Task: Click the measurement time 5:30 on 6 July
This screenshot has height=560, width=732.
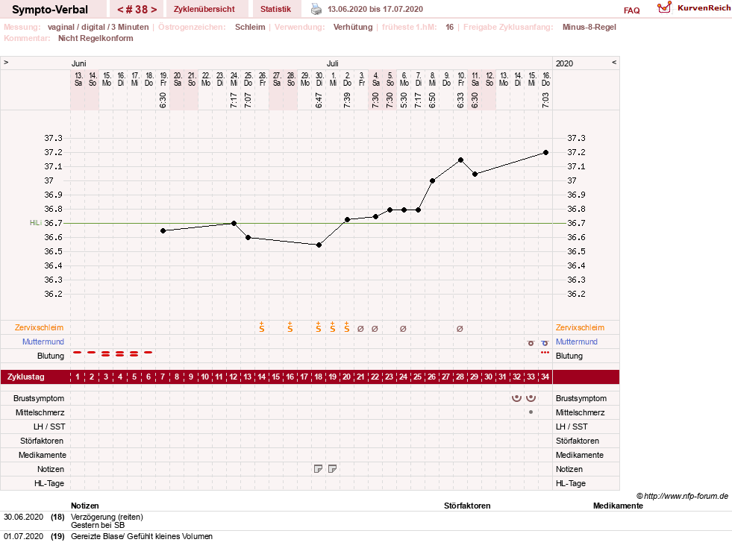Action: point(404,101)
